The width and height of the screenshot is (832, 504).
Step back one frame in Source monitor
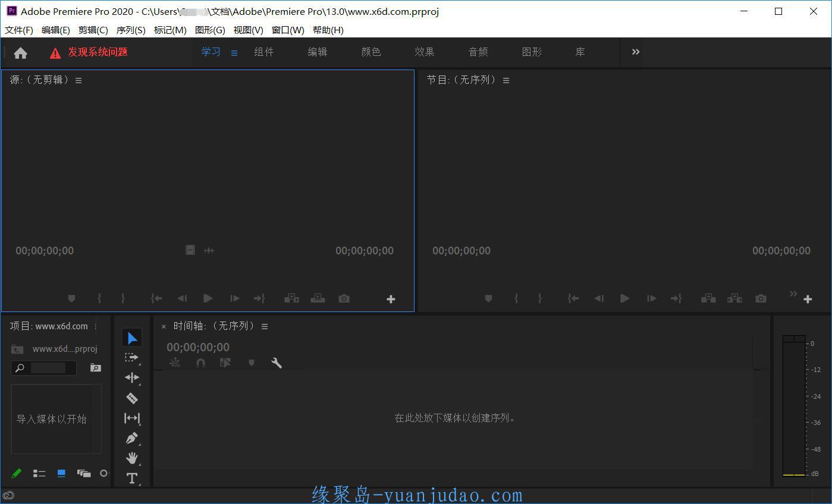tap(182, 298)
